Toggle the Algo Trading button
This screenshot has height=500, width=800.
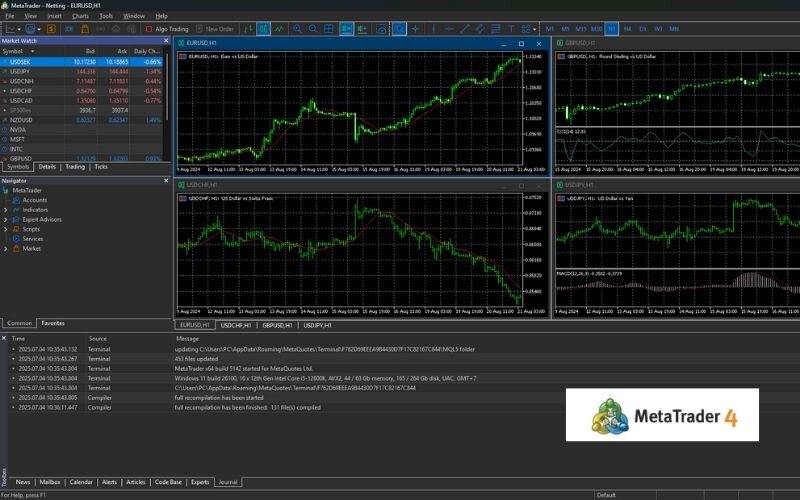point(167,29)
